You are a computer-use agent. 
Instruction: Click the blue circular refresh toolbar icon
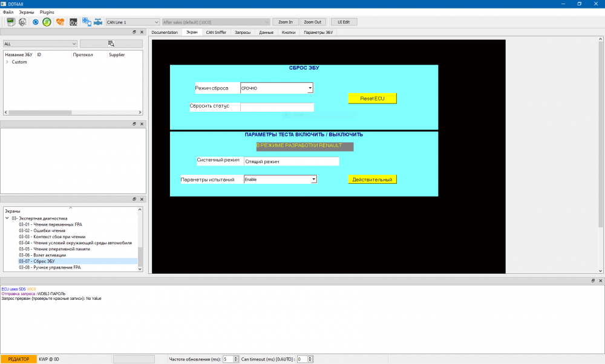[x=36, y=22]
